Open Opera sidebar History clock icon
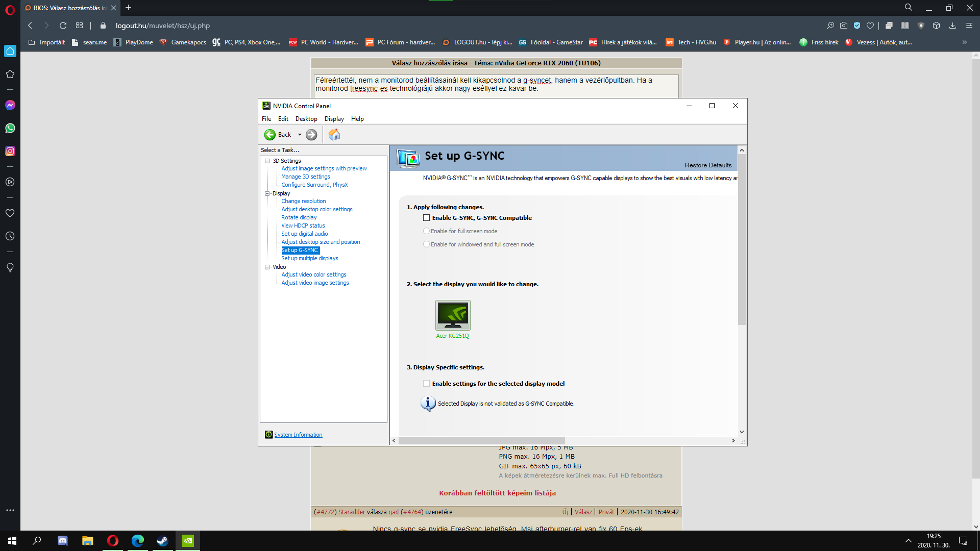The width and height of the screenshot is (980, 551). (x=10, y=236)
